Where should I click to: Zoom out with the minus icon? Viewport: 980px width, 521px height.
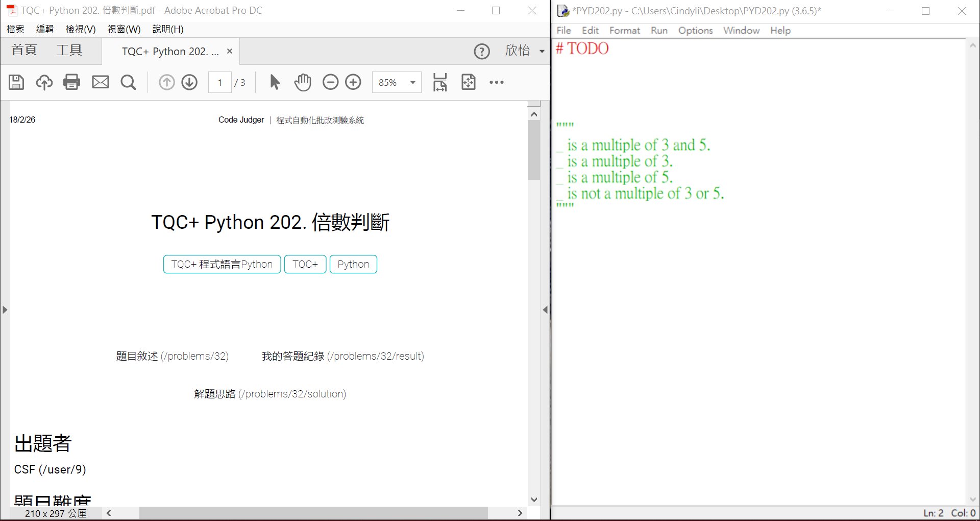pyautogui.click(x=331, y=82)
